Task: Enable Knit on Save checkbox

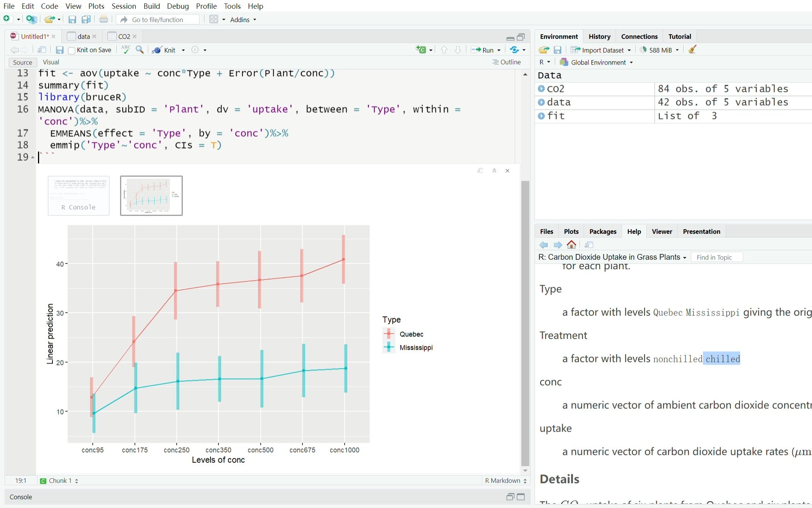Action: (71, 50)
